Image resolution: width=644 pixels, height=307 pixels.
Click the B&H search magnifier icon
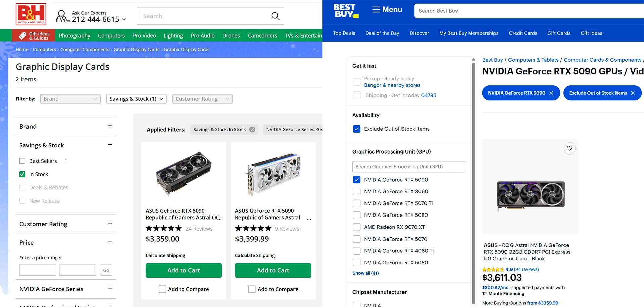(x=275, y=16)
